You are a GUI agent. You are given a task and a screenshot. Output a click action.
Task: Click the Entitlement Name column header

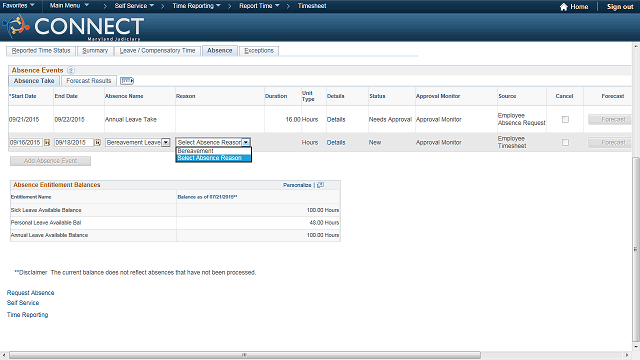(x=31, y=197)
